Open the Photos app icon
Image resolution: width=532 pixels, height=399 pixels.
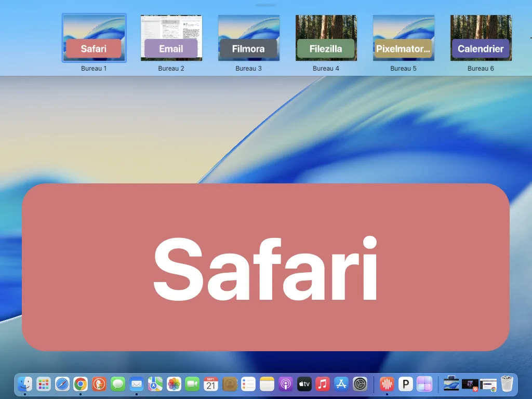tap(174, 384)
